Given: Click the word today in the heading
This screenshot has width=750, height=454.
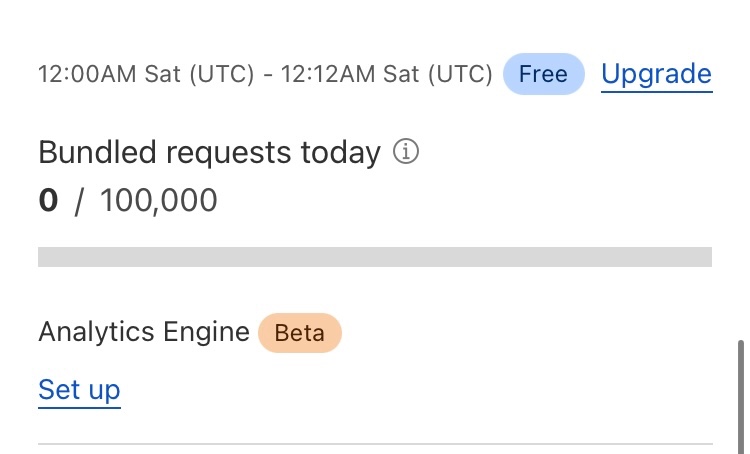Looking at the screenshot, I should pyautogui.click(x=340, y=153).
